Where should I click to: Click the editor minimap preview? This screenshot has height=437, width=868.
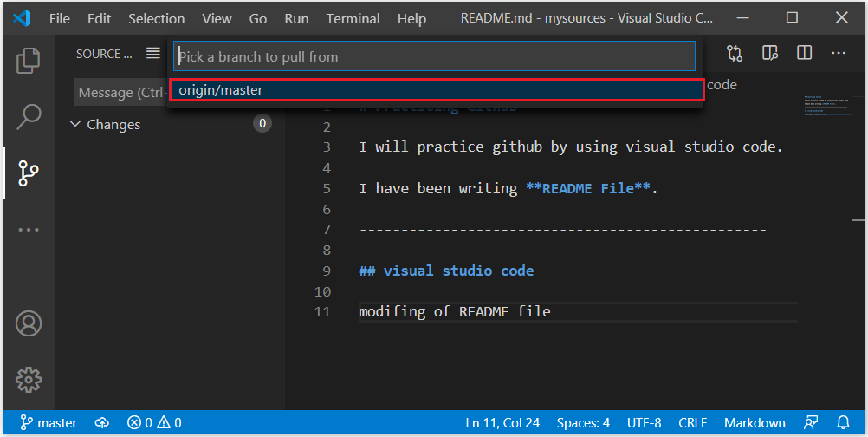(x=827, y=105)
